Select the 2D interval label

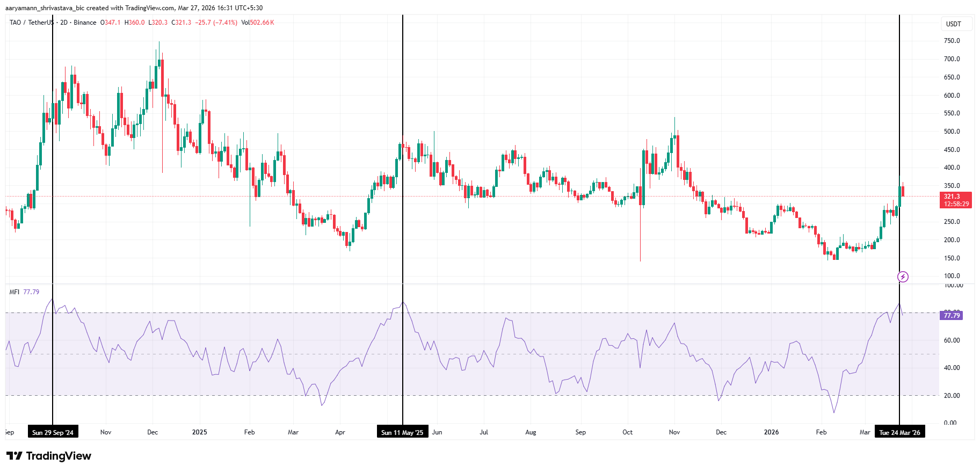coord(64,23)
